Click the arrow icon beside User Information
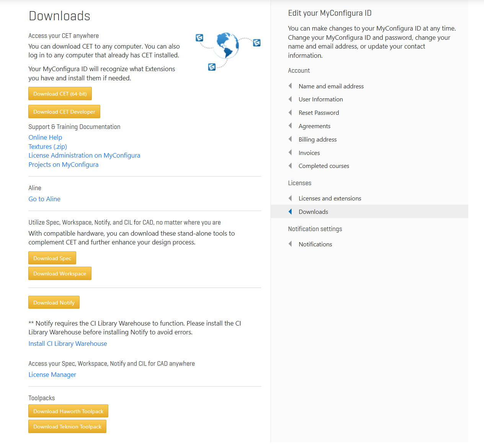Screen dimensions: 484x448 [290, 99]
